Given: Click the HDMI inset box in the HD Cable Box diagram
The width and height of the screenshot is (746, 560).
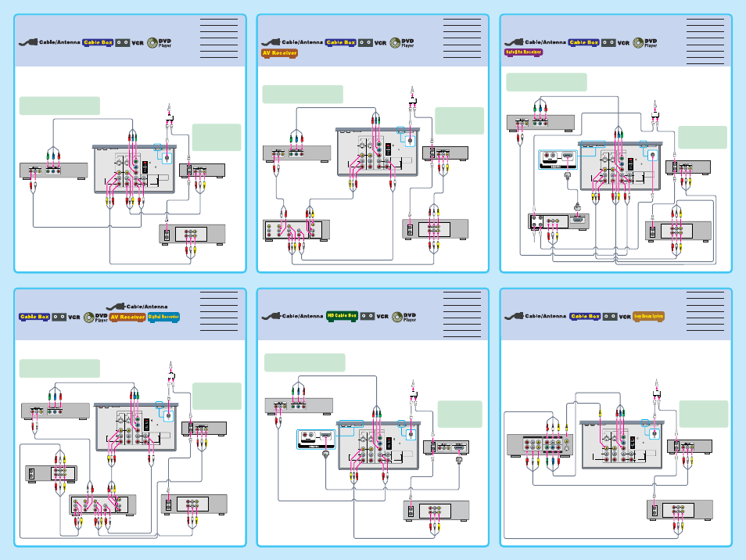Looking at the screenshot, I should point(316,440).
